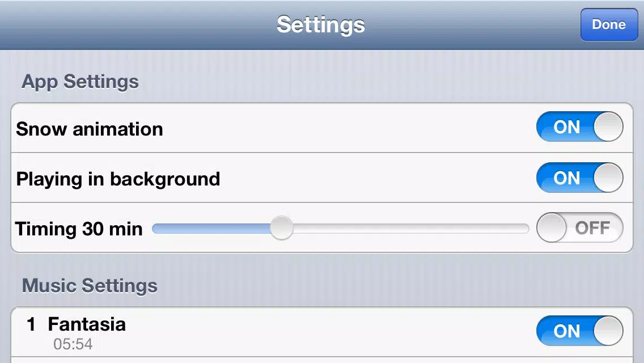Click the unfilled gray part of Timing slider

point(411,229)
